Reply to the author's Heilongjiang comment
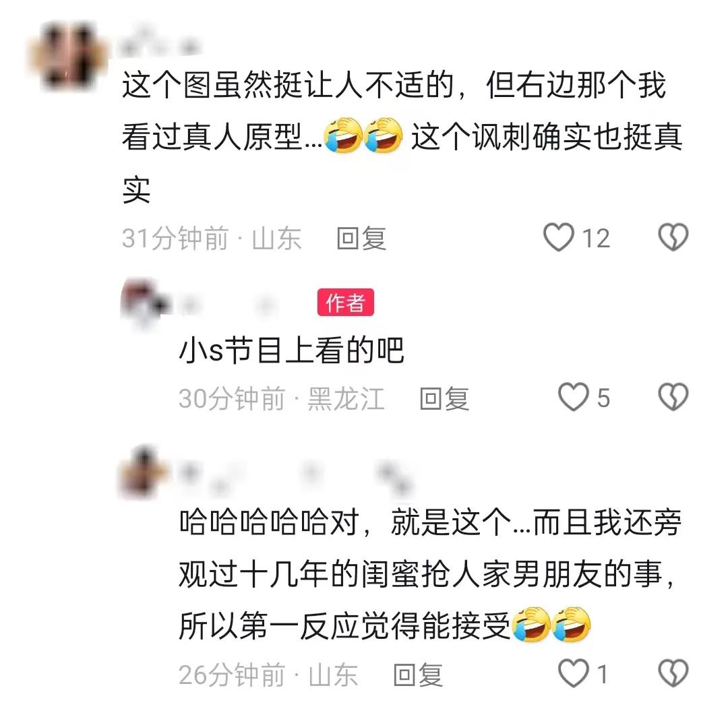Image resolution: width=728 pixels, height=717 pixels. coord(444,398)
